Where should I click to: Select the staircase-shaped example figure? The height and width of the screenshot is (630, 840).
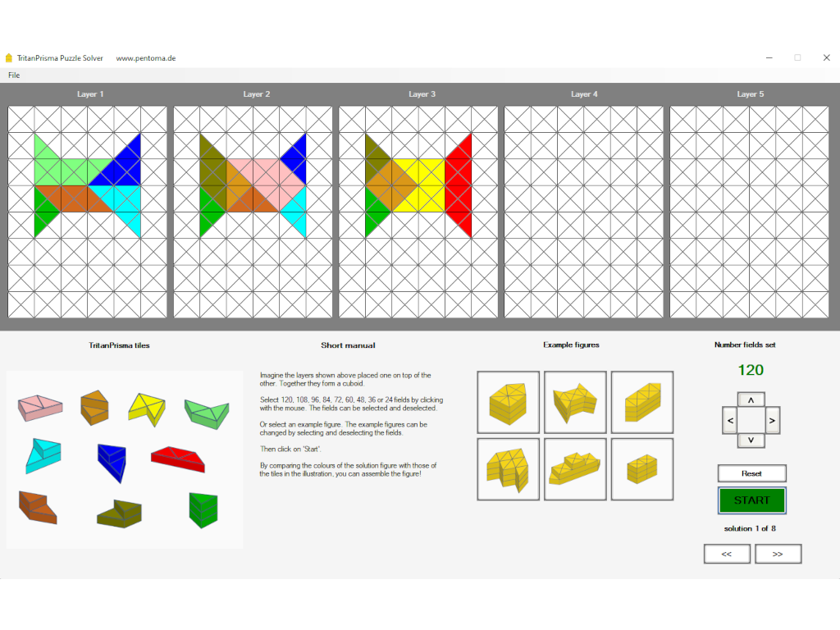coord(575,469)
